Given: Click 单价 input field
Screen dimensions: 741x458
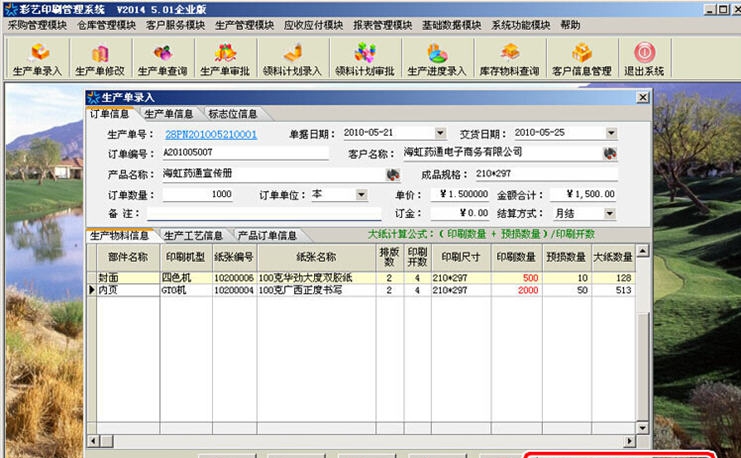Looking at the screenshot, I should 460,194.
